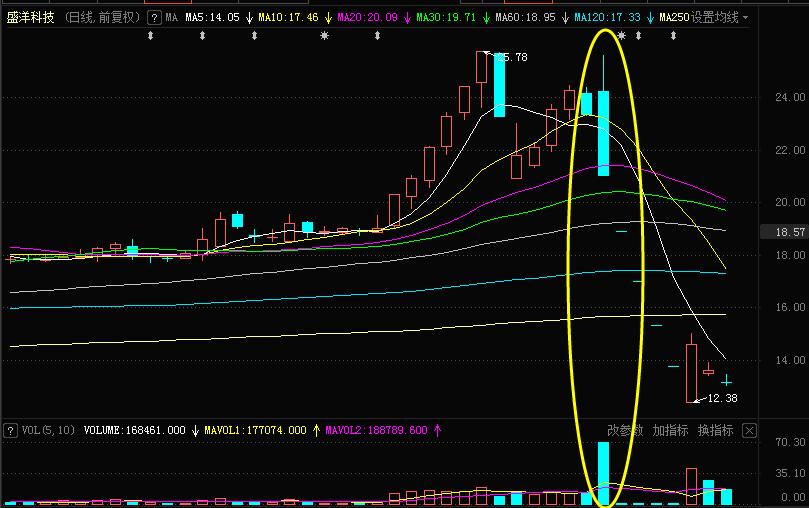Click the grey MA indicator label

click(171, 18)
